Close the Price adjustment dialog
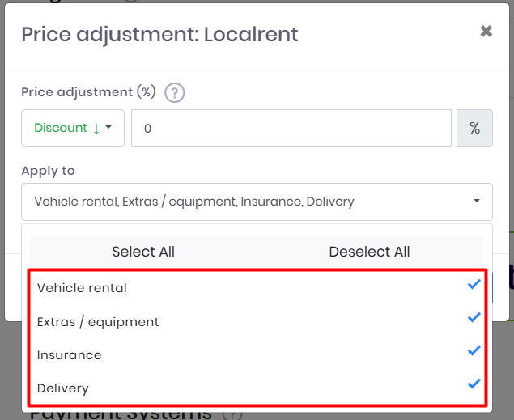The width and height of the screenshot is (514, 420). pos(486,32)
